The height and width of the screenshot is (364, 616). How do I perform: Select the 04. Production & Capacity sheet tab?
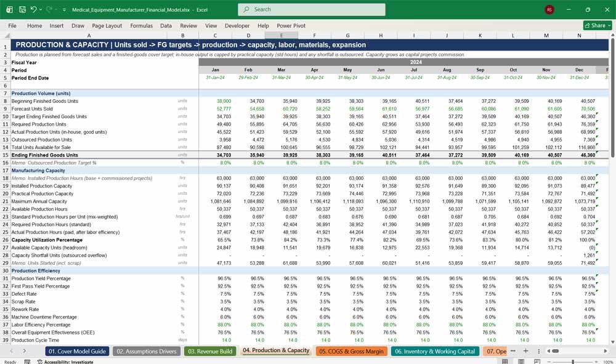coord(276,350)
